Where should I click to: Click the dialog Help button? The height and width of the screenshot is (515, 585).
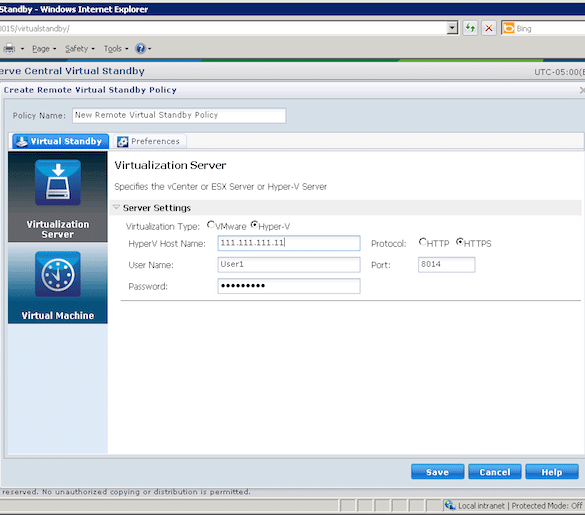(x=552, y=472)
